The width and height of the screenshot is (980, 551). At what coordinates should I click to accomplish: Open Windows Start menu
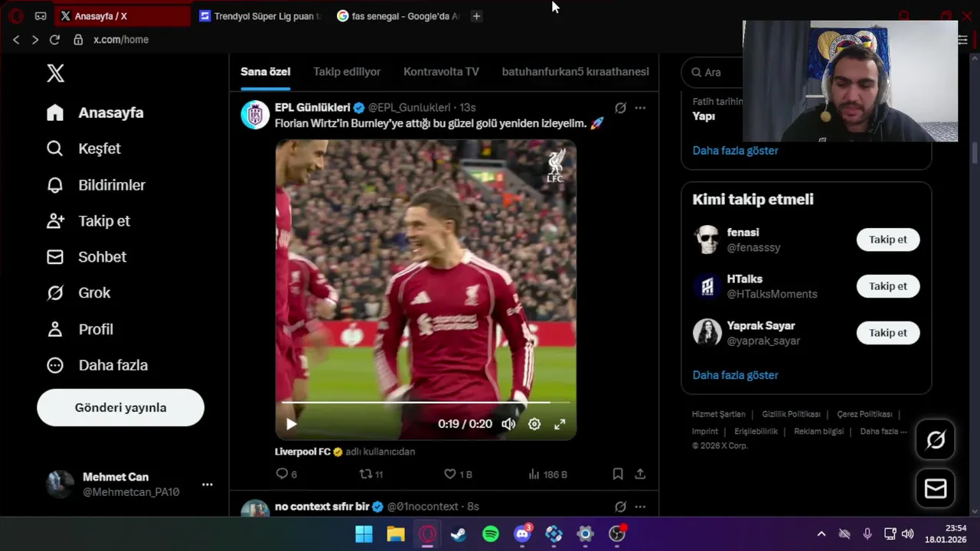coord(364,534)
